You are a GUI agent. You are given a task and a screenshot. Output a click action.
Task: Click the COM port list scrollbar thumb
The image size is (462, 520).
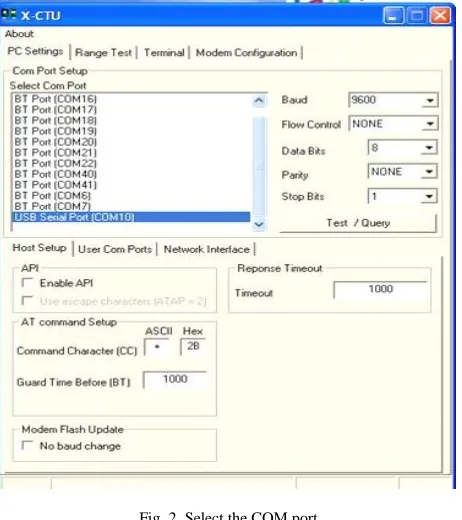pos(259,166)
